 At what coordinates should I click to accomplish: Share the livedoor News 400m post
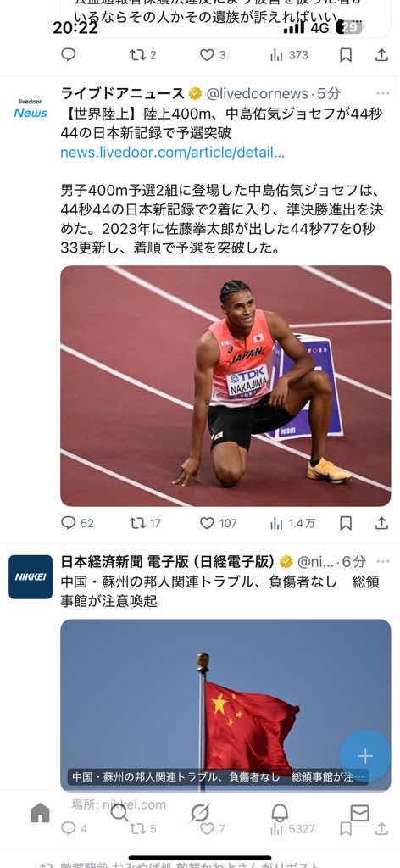point(381,523)
